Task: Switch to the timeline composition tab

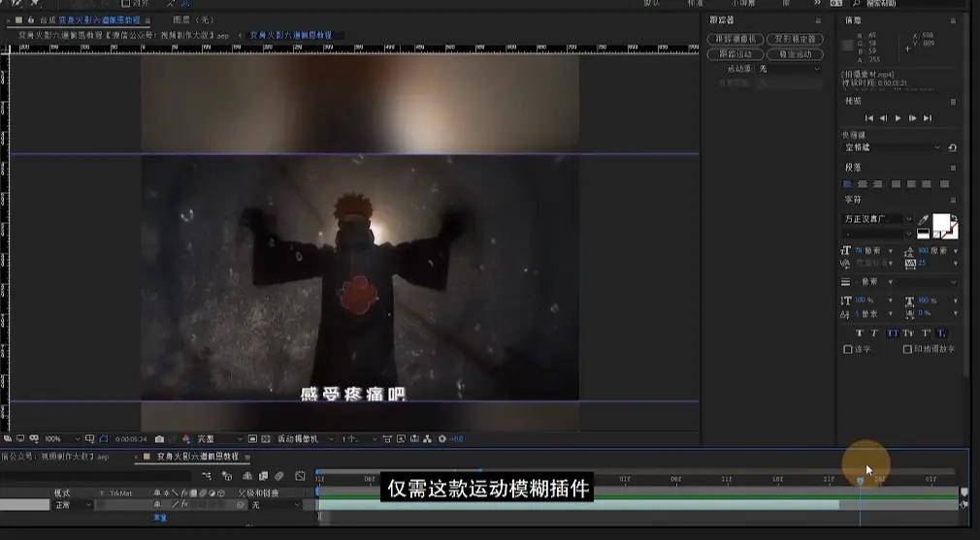Action: tap(198, 457)
